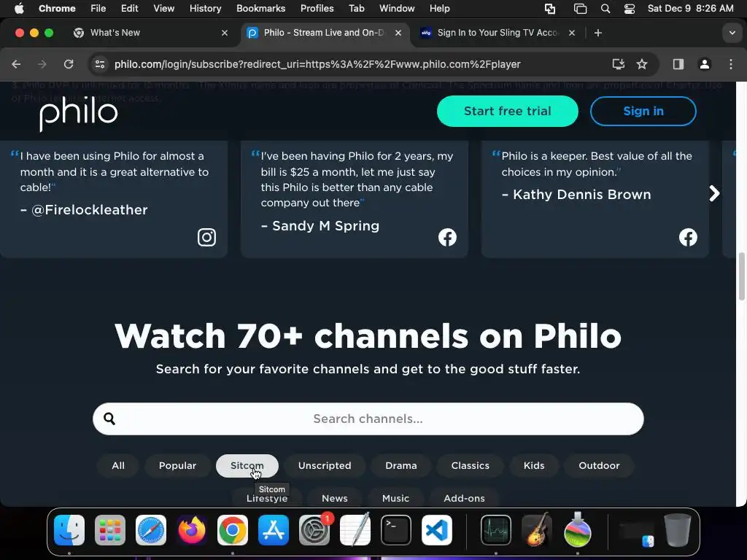Select the News channel filter

coord(335,497)
